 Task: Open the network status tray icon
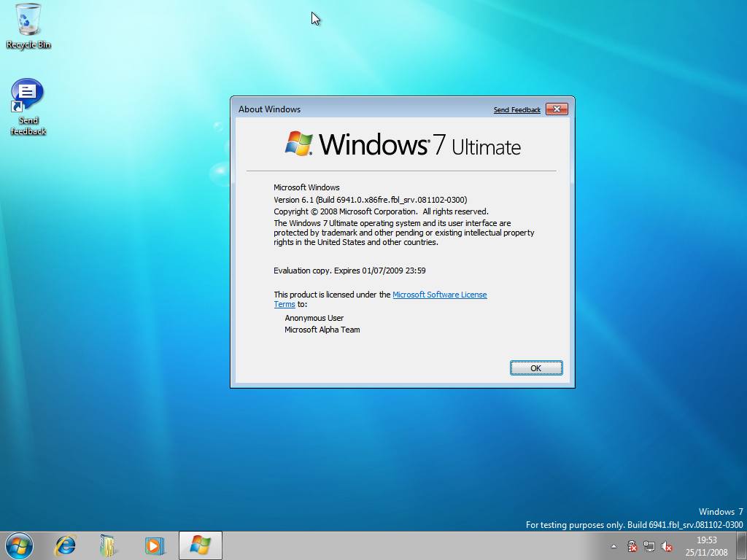[x=649, y=547]
